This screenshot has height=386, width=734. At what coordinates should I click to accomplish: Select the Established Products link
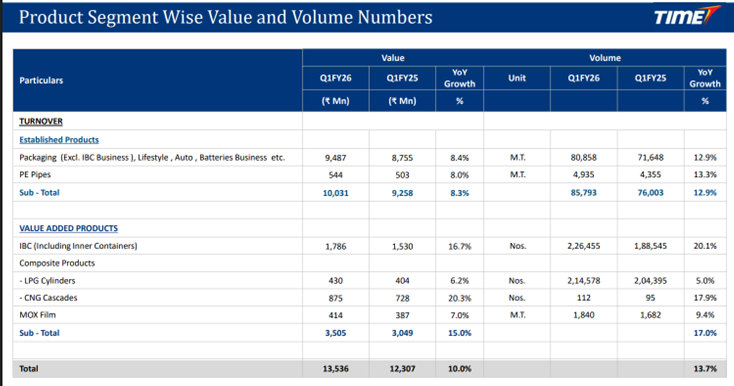(59, 139)
